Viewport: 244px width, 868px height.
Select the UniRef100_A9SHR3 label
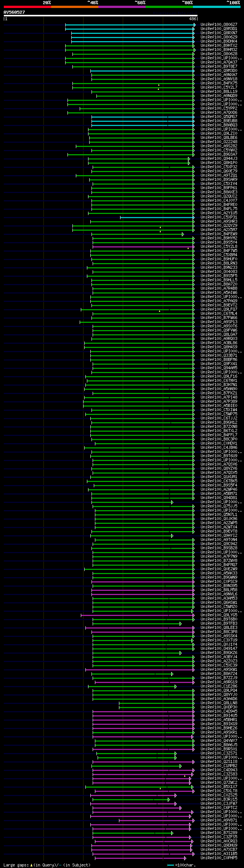pos(219,222)
